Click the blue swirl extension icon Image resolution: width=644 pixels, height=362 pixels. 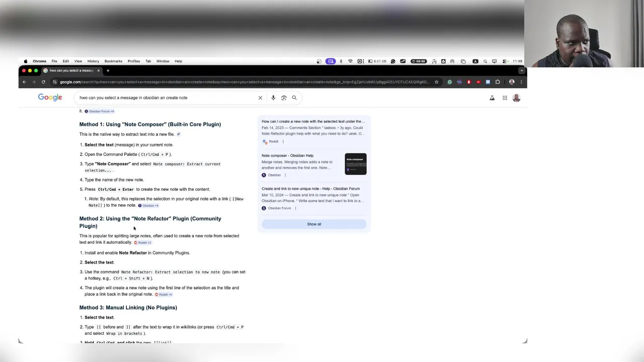[x=459, y=82]
